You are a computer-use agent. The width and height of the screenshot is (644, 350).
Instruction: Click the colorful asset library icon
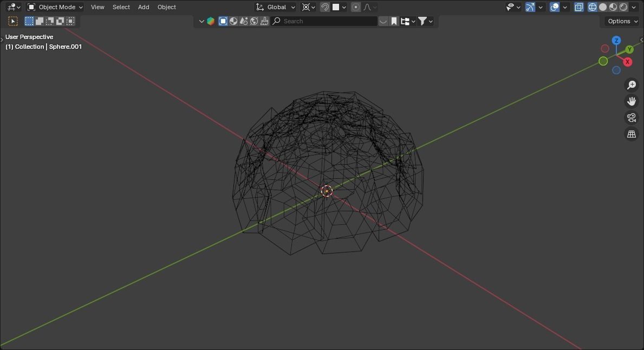click(x=211, y=21)
